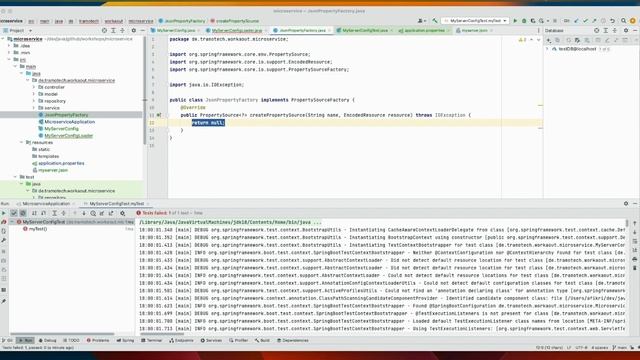Open Services tool window button

pyautogui.click(x=211, y=340)
